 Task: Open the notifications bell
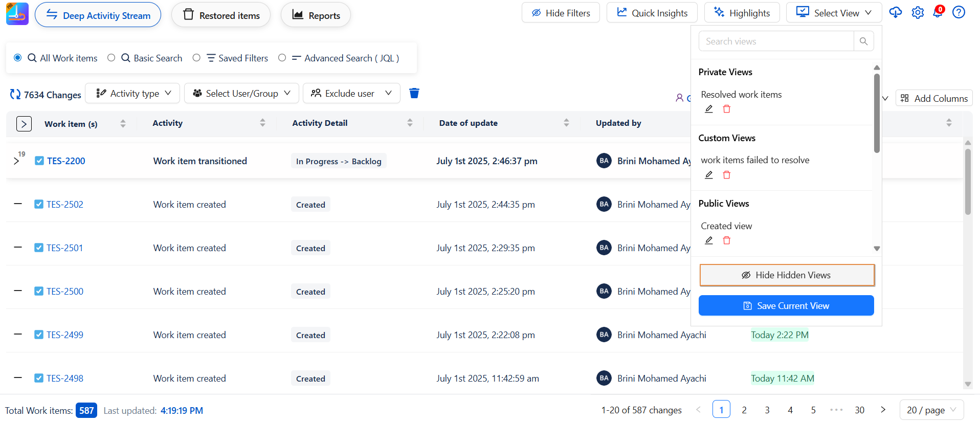(938, 13)
